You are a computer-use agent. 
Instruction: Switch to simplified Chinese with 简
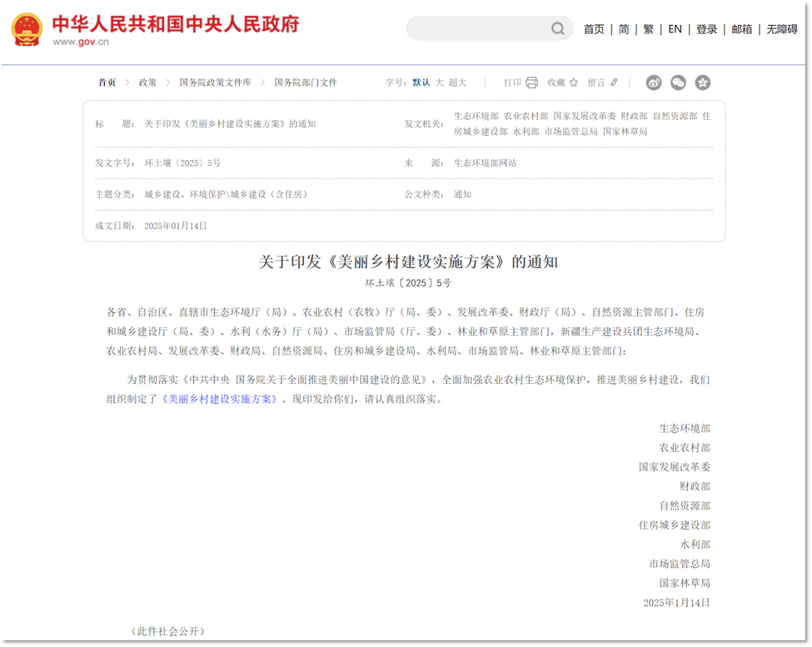click(x=624, y=29)
